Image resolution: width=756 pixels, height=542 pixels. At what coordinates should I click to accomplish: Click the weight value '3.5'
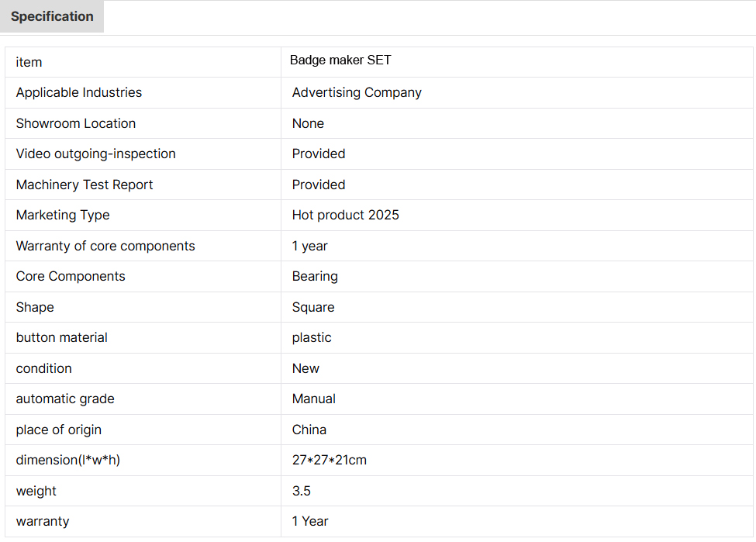302,491
